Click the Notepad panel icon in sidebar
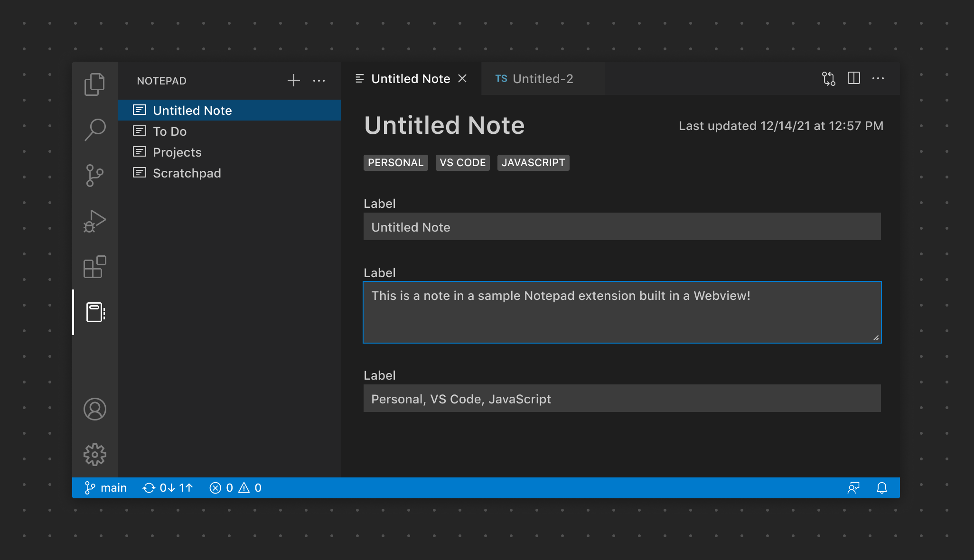The width and height of the screenshot is (974, 560). tap(96, 310)
